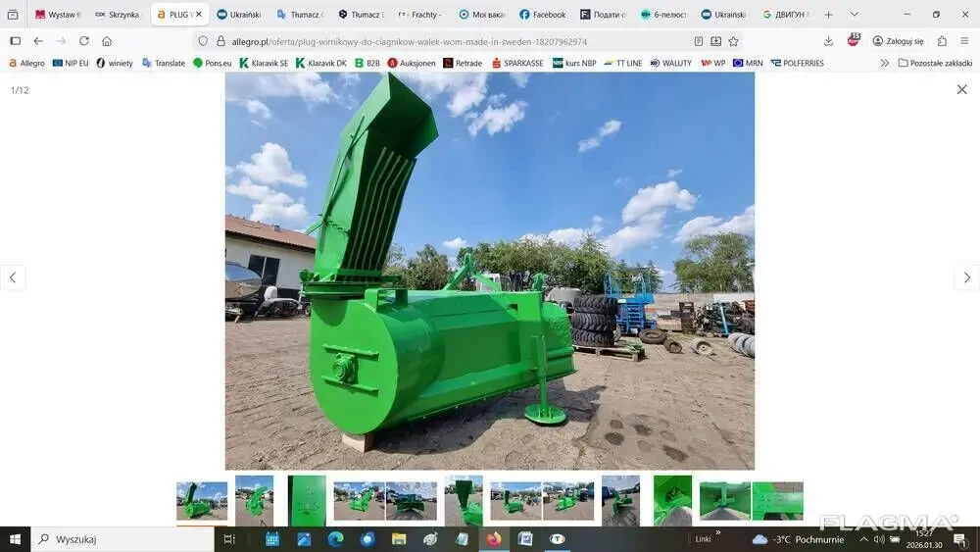Expand hidden bookmarks overflow chevron

tap(884, 63)
